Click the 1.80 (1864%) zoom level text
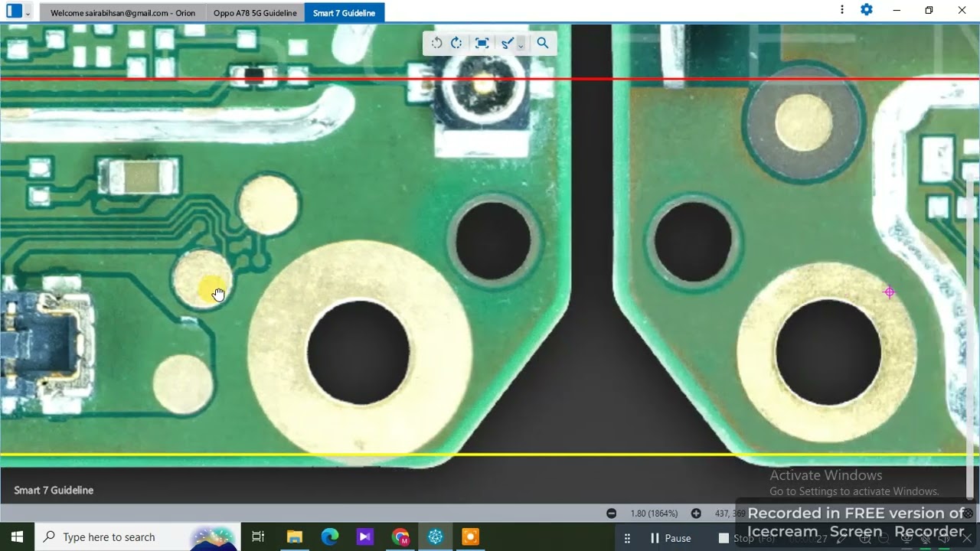 [654, 514]
